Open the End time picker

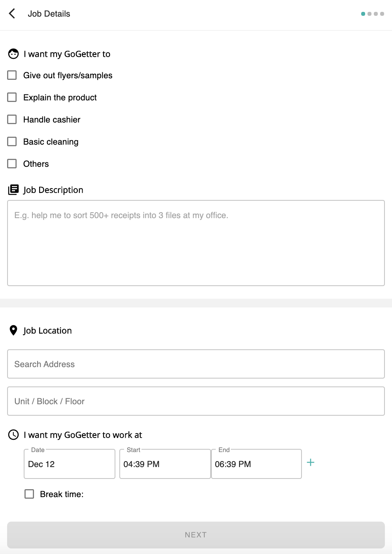click(x=256, y=464)
